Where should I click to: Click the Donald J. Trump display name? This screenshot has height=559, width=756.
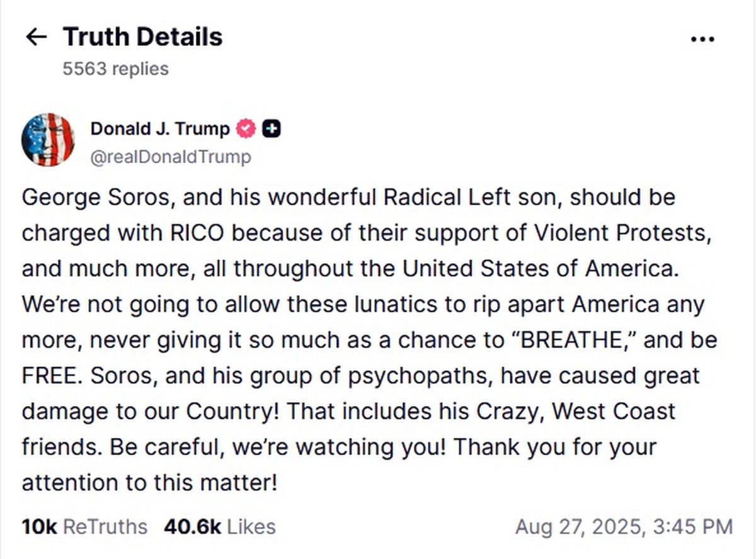pos(160,128)
